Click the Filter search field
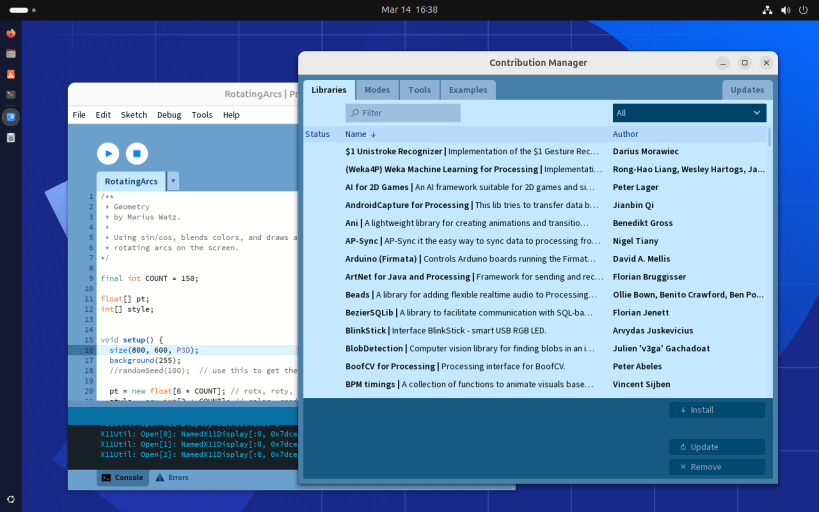819x512 pixels. (403, 113)
